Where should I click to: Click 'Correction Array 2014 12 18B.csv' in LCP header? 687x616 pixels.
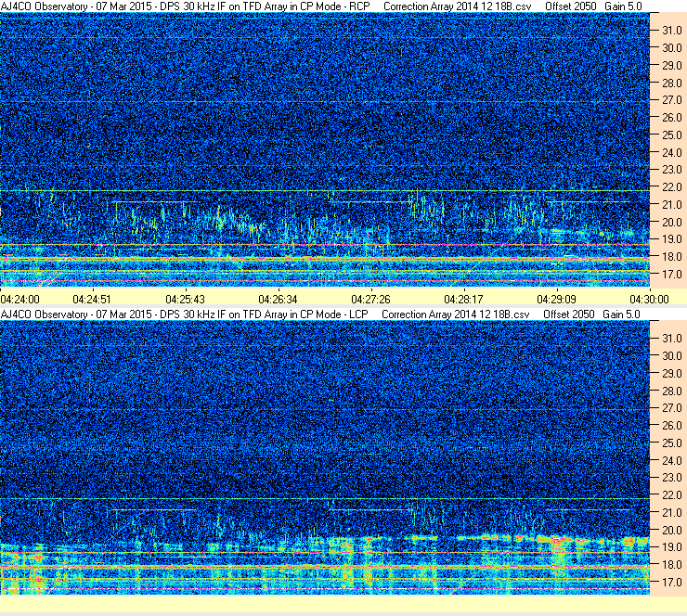[456, 314]
